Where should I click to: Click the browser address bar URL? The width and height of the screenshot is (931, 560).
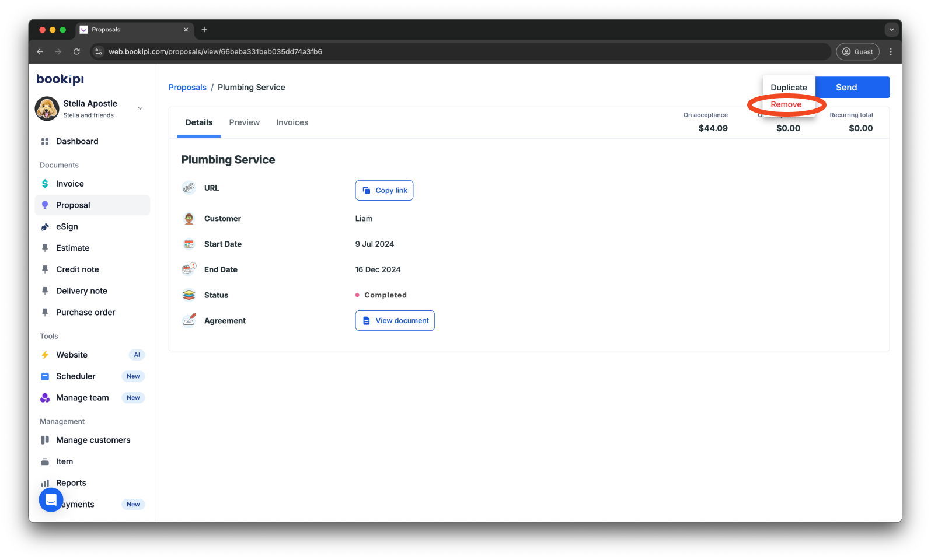click(215, 51)
